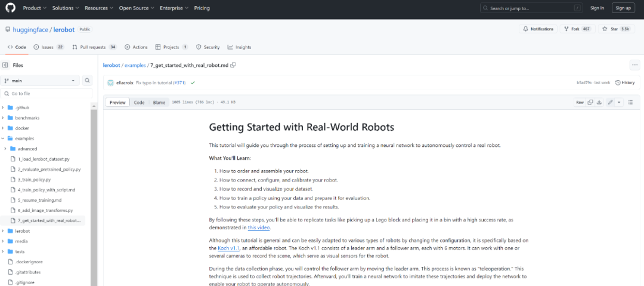This screenshot has height=286, width=644.
Task: Click the Sign up button
Action: click(623, 8)
